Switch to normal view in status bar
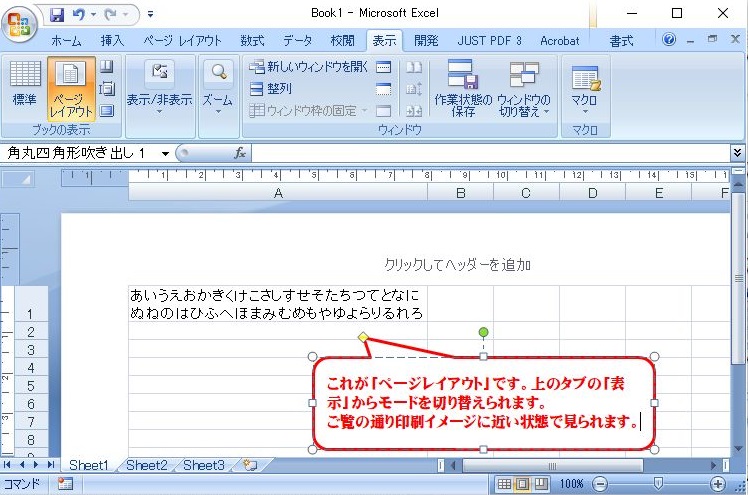 point(504,484)
